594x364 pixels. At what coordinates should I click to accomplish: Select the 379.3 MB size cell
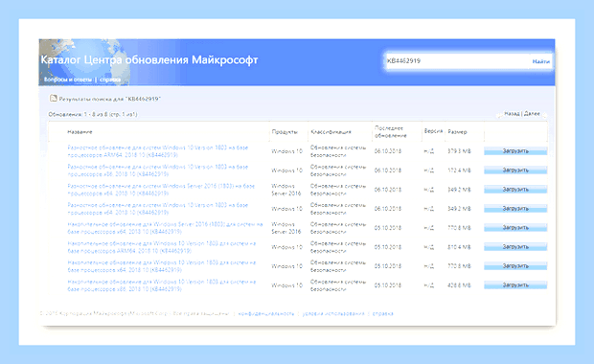point(459,151)
